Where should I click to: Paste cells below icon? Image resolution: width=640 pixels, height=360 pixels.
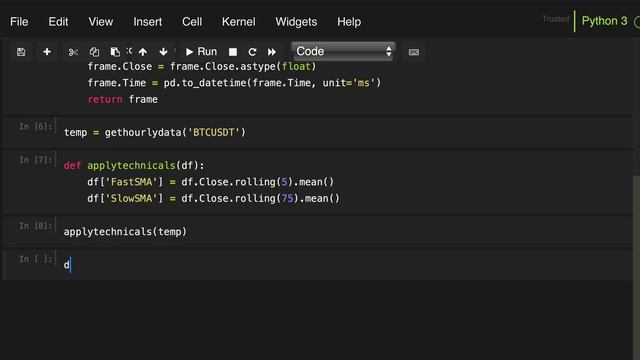coord(115,52)
